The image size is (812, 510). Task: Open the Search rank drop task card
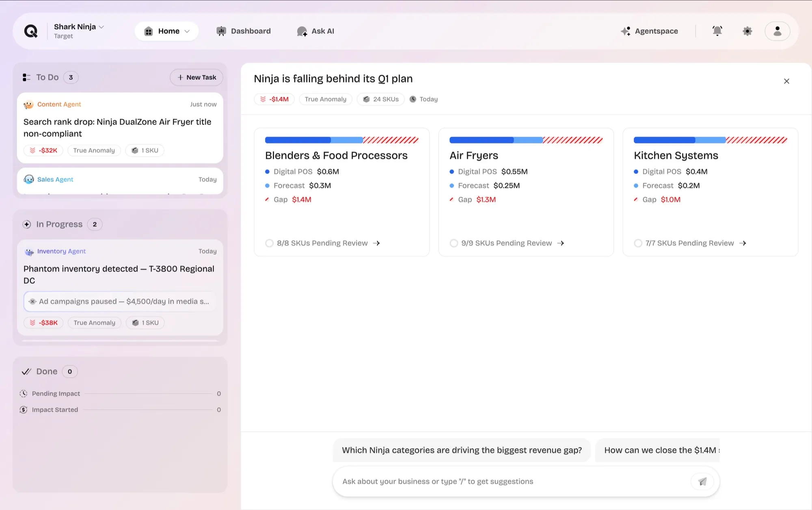[x=120, y=128]
